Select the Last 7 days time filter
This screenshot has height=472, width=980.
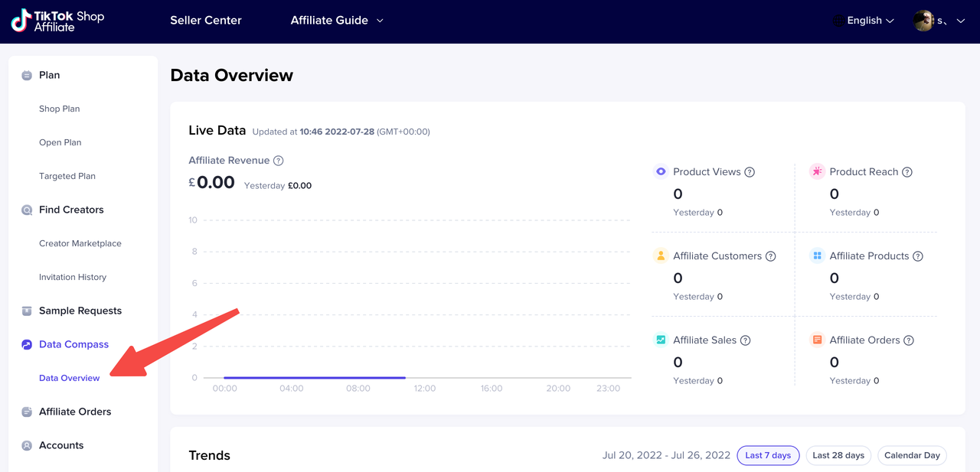click(x=768, y=455)
